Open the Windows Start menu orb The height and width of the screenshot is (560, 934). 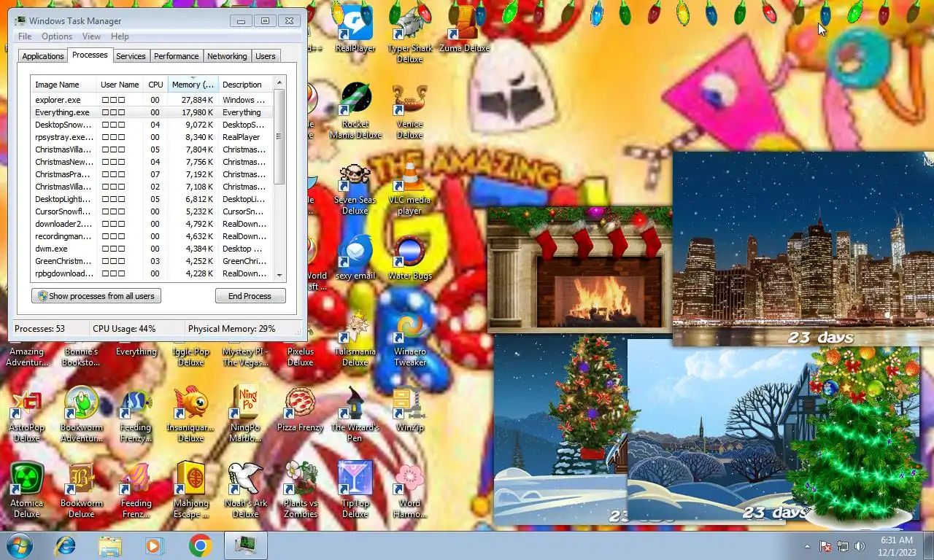click(x=19, y=545)
